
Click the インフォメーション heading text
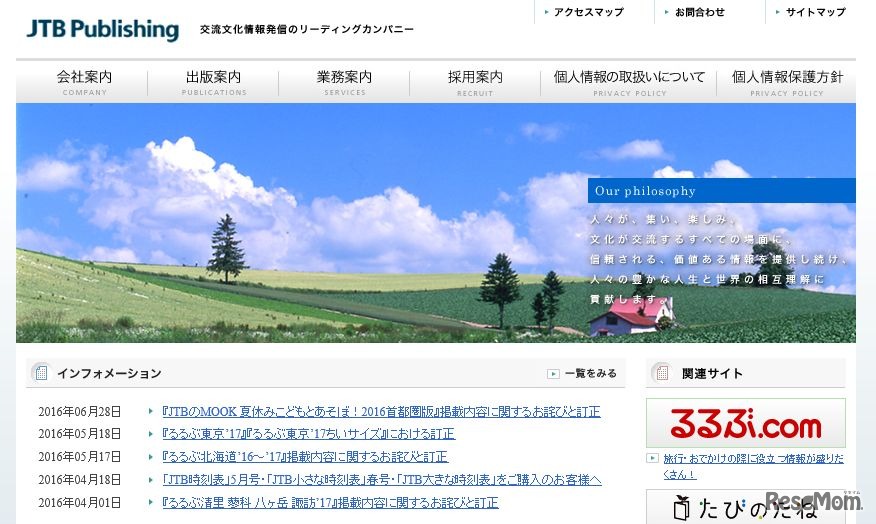(110, 373)
